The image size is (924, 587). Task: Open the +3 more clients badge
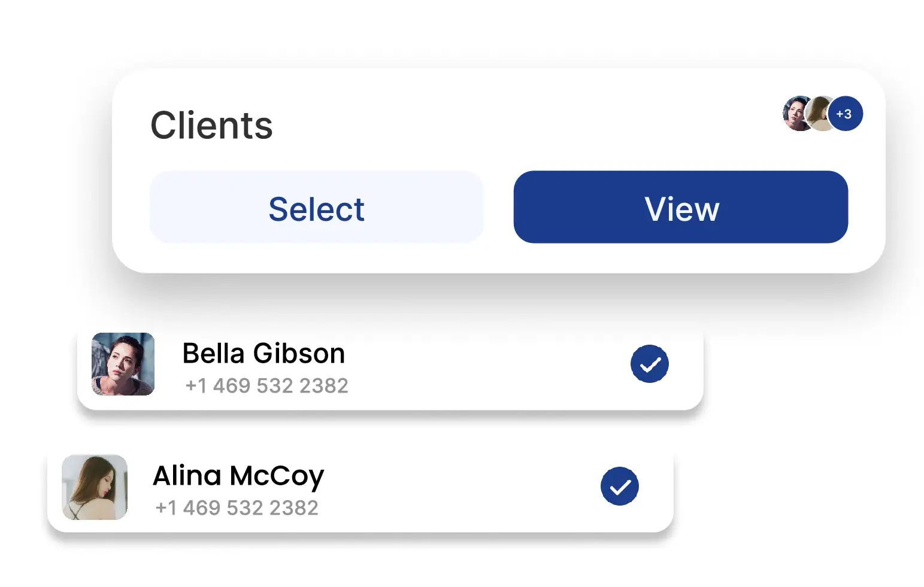tap(845, 114)
